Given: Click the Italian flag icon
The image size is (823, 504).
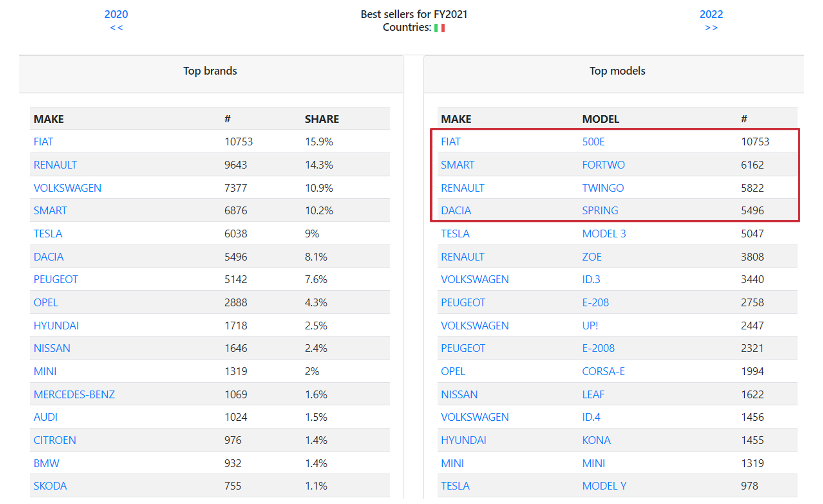Looking at the screenshot, I should (439, 28).
